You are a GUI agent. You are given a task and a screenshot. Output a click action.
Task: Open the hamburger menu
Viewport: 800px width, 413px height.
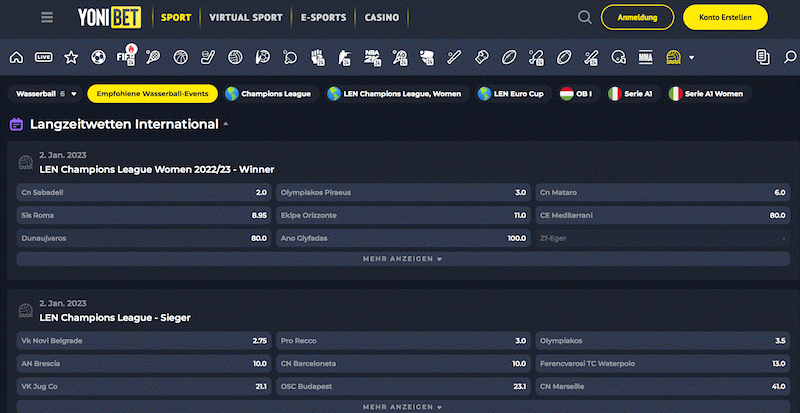[47, 18]
